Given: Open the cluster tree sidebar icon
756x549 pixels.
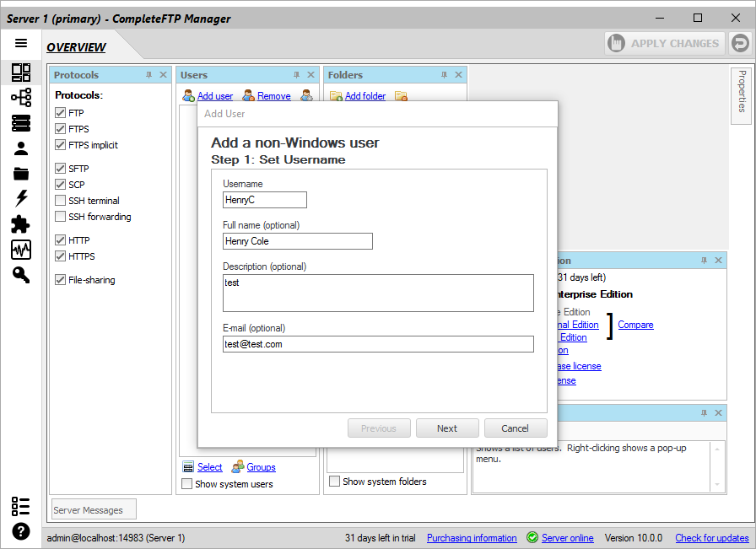Looking at the screenshot, I should pyautogui.click(x=21, y=97).
